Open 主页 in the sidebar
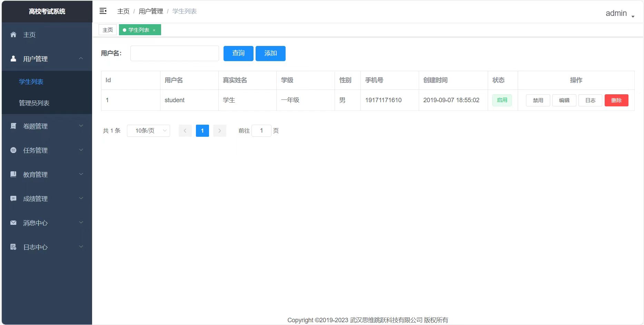 (47, 35)
